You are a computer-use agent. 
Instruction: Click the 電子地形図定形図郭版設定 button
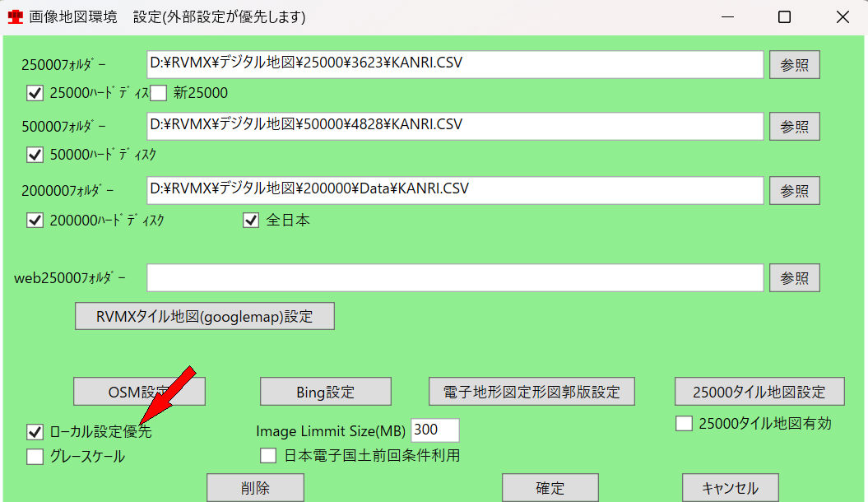[x=531, y=392]
